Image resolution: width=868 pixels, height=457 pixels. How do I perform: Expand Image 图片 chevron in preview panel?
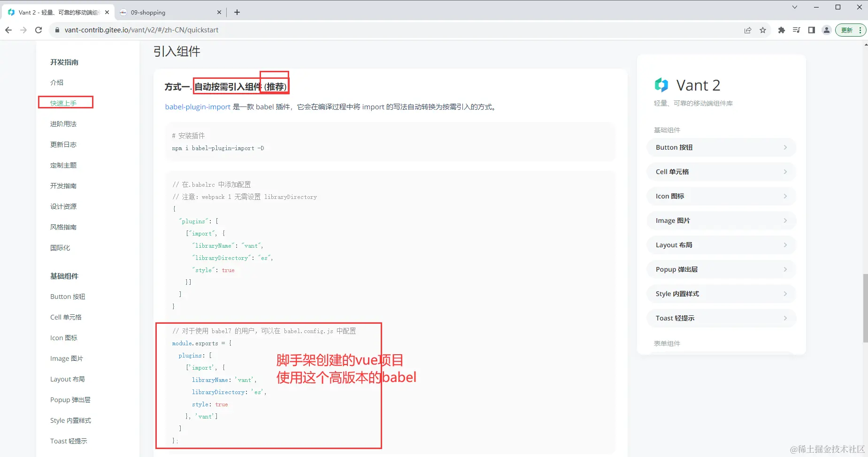785,221
